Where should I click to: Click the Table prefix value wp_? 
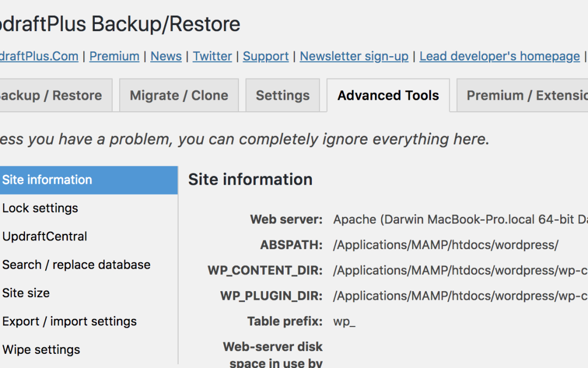[x=344, y=322]
